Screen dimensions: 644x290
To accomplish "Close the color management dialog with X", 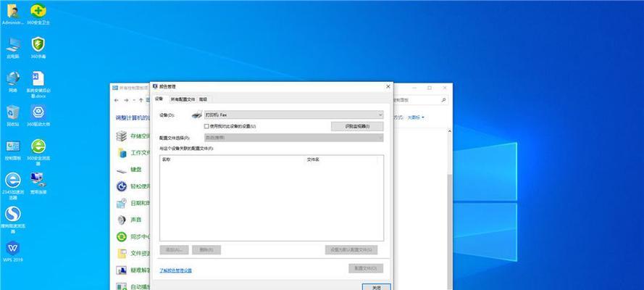I will click(388, 87).
